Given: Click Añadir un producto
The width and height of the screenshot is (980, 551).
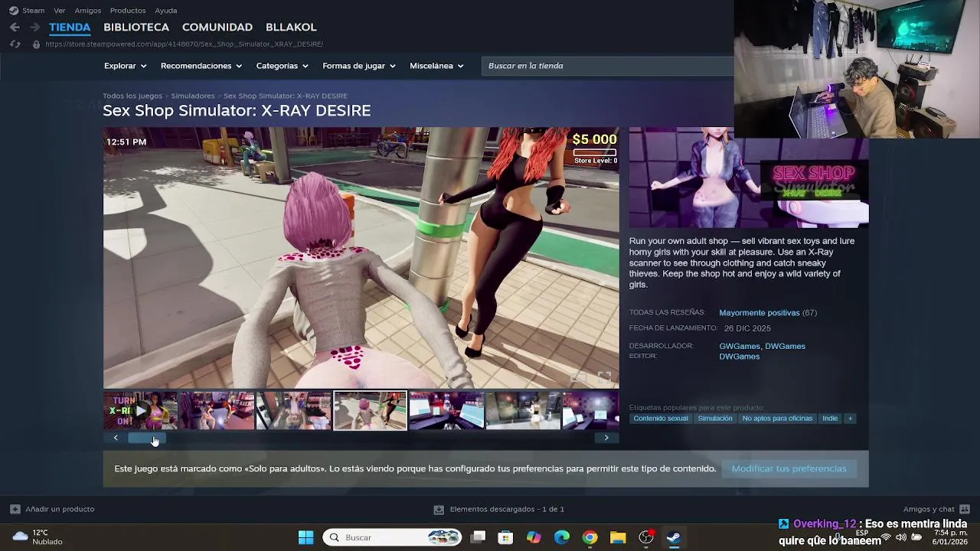Looking at the screenshot, I should tap(52, 509).
